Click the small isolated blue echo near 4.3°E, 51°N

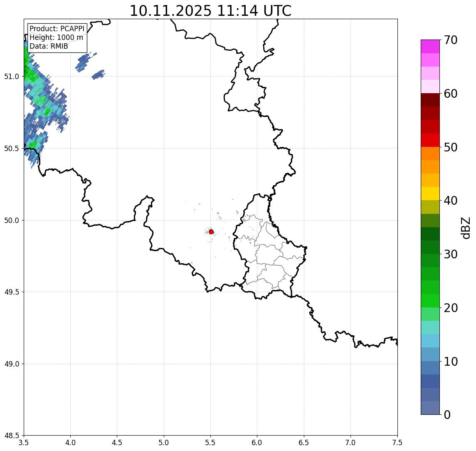99,74
